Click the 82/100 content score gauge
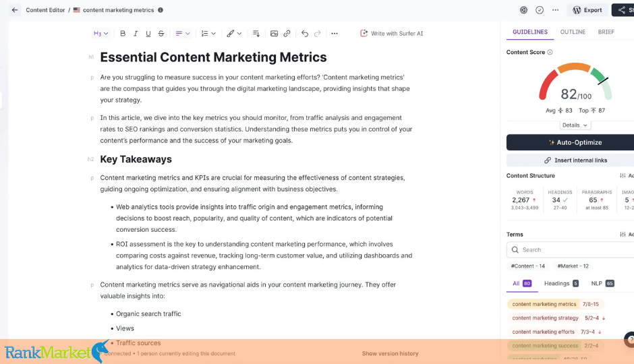The image size is (634, 364). [x=575, y=83]
